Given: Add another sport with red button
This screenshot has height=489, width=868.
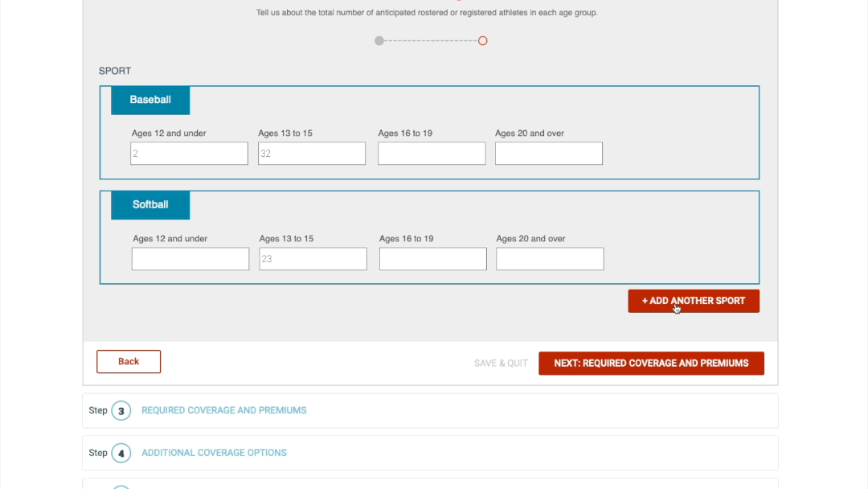Looking at the screenshot, I should tap(694, 301).
